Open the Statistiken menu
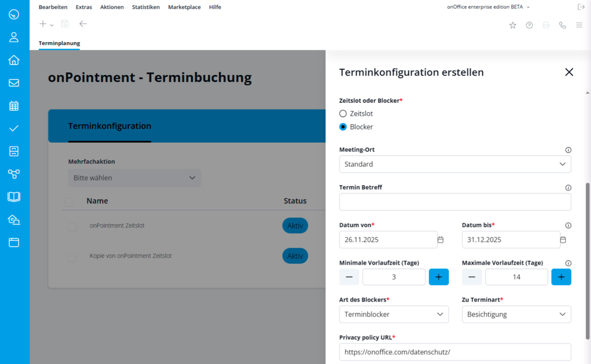 pos(146,7)
